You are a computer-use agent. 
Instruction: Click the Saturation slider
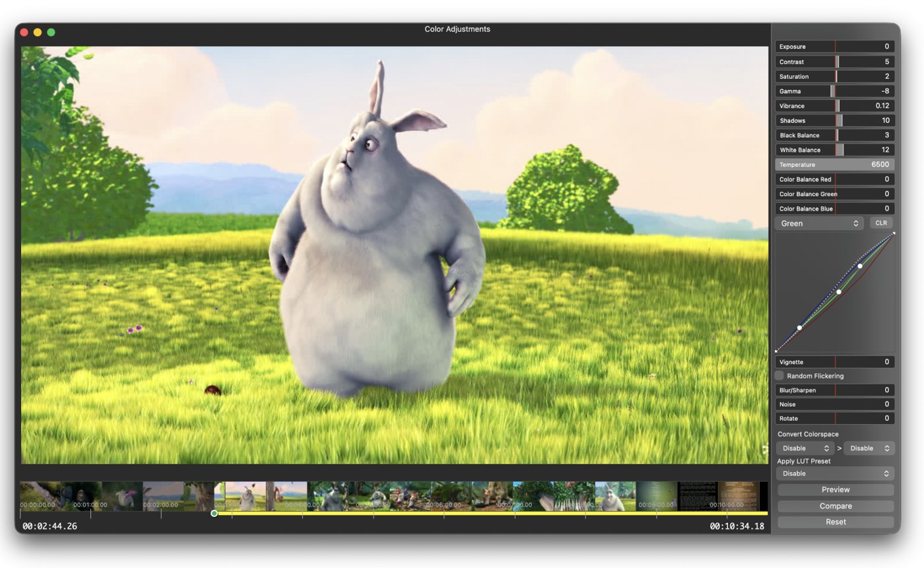835,77
